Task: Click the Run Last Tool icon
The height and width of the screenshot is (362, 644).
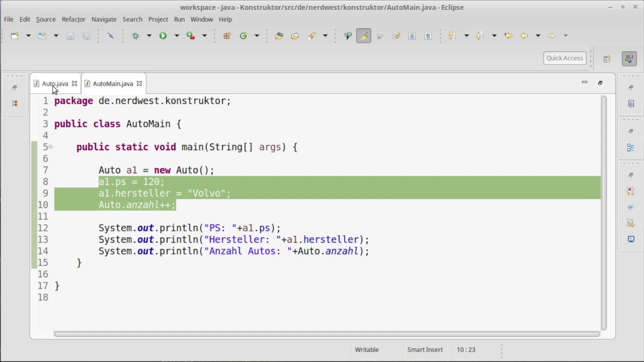Action: tap(191, 36)
